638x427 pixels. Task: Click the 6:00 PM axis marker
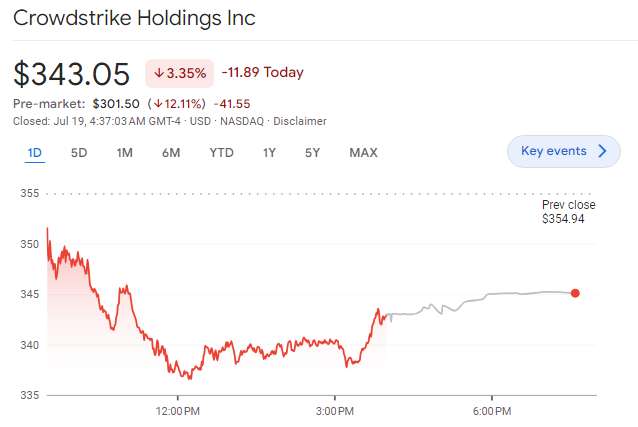pos(493,411)
